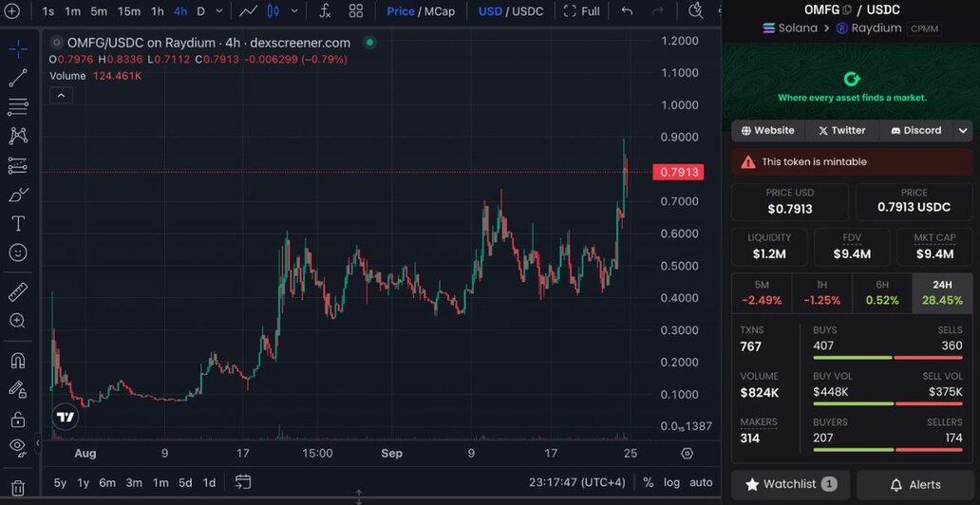
Task: Add pair to Watchlist
Action: click(791, 484)
